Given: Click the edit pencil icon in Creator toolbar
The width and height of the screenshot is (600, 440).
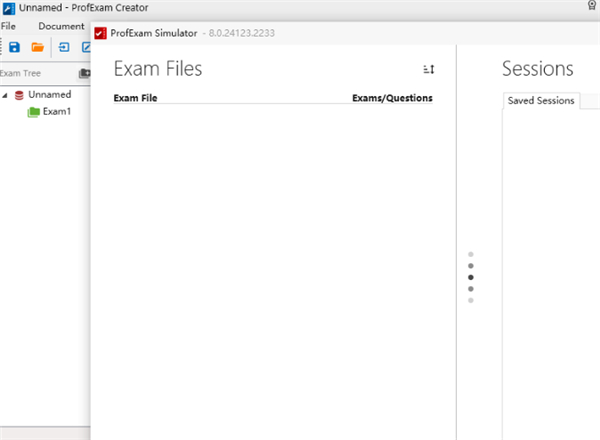Looking at the screenshot, I should (86, 47).
